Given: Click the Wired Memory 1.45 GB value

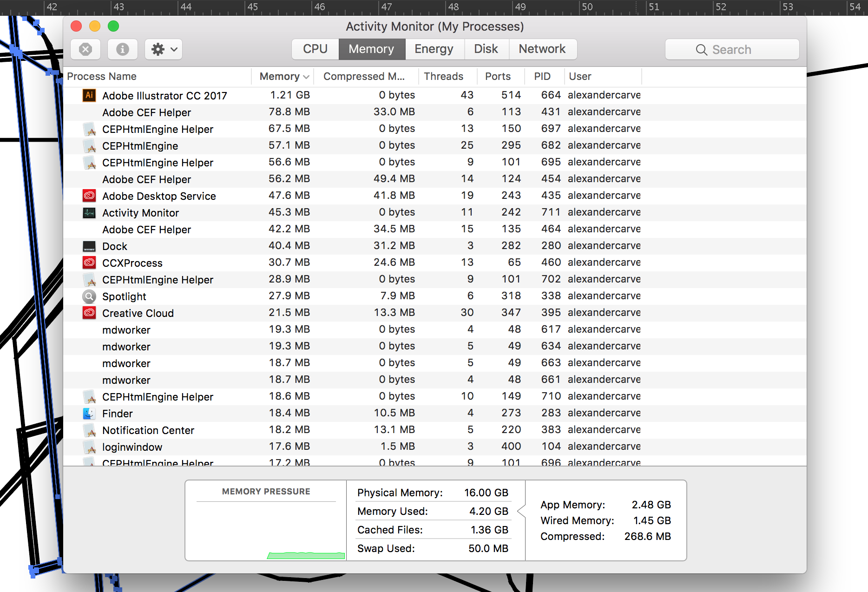Looking at the screenshot, I should click(652, 520).
